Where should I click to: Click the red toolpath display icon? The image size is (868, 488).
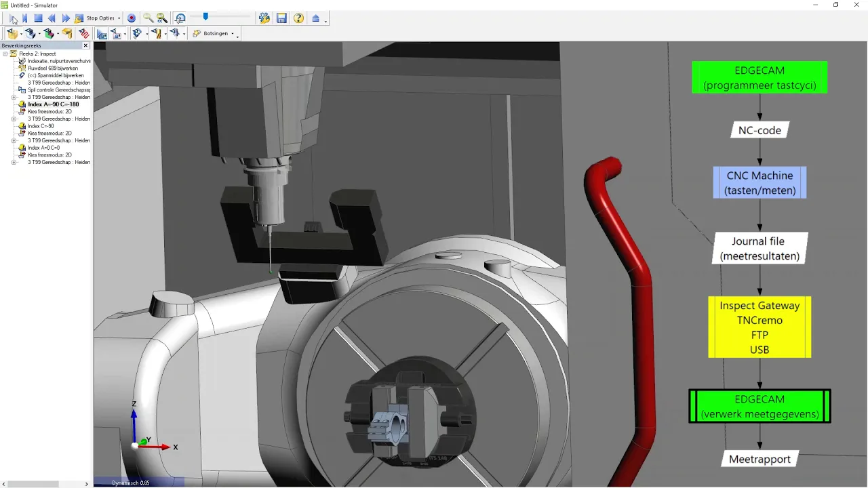(84, 33)
